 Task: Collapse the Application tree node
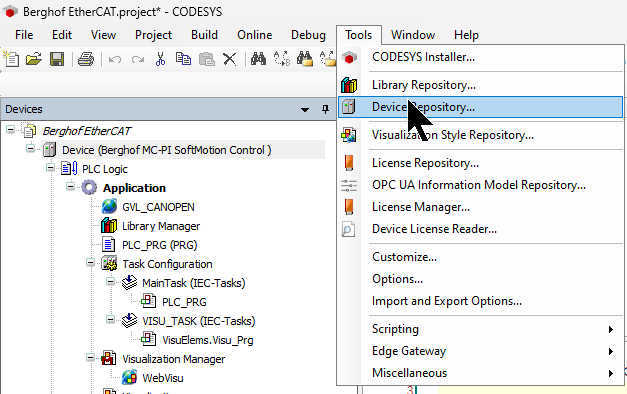(x=70, y=186)
